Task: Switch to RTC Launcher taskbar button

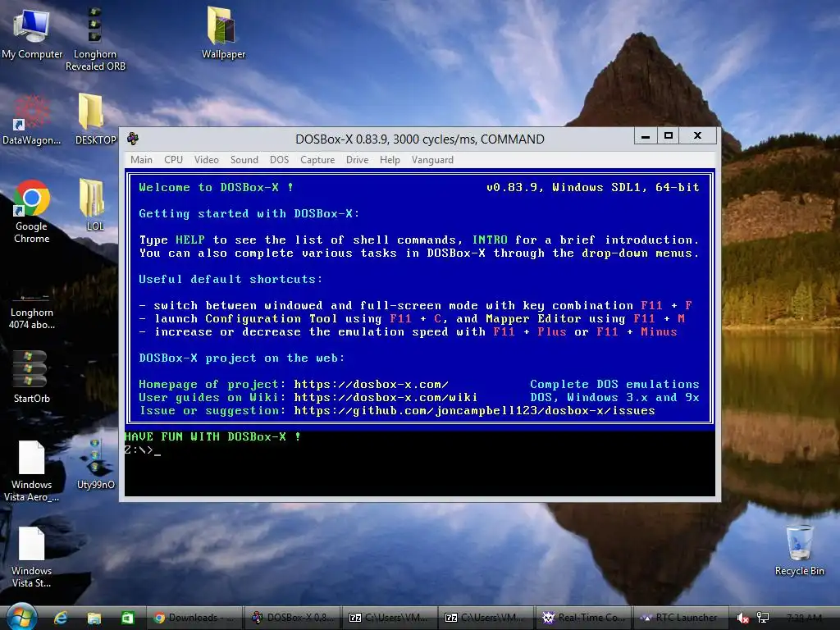Action: point(680,618)
